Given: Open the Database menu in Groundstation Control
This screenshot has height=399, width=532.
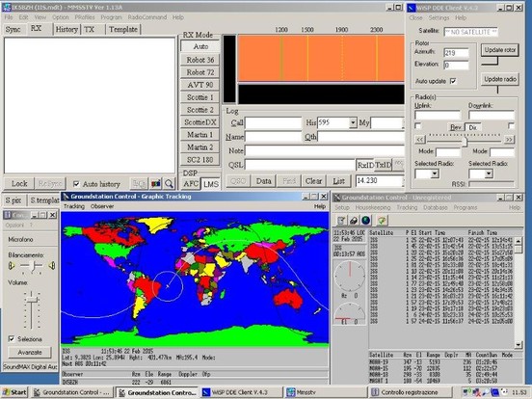Looking at the screenshot, I should (x=436, y=207).
